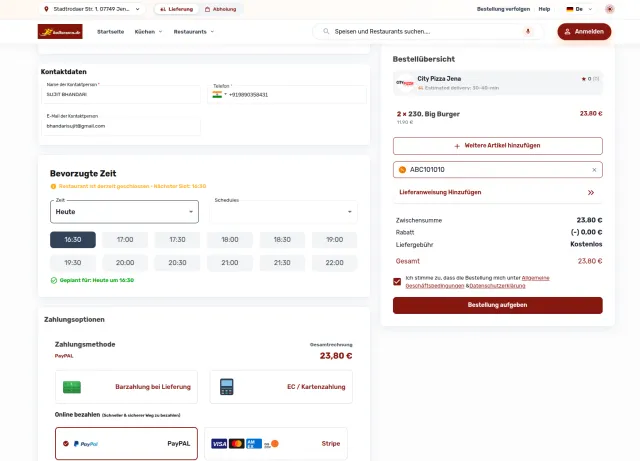Click the Anmelden button
640x461 pixels.
584,31
